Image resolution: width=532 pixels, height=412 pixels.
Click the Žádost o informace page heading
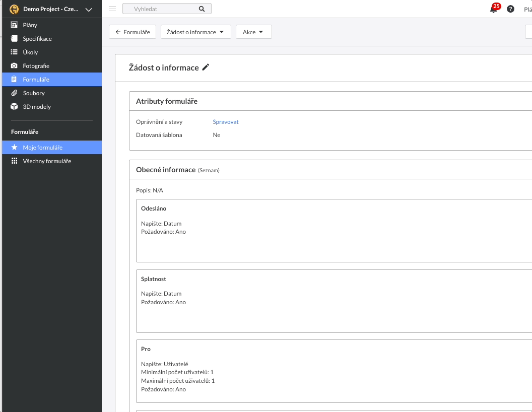tap(164, 67)
